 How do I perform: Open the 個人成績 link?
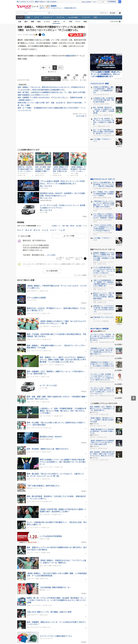coord(79,226)
